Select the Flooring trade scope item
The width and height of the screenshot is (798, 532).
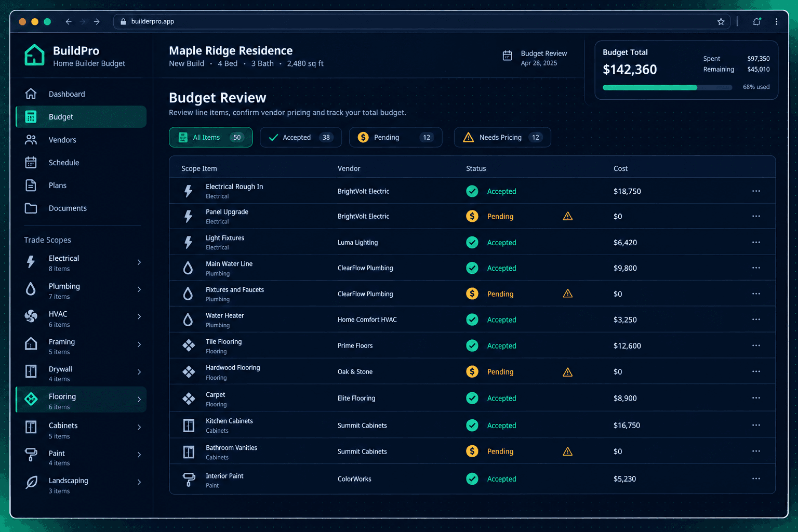pyautogui.click(x=81, y=400)
